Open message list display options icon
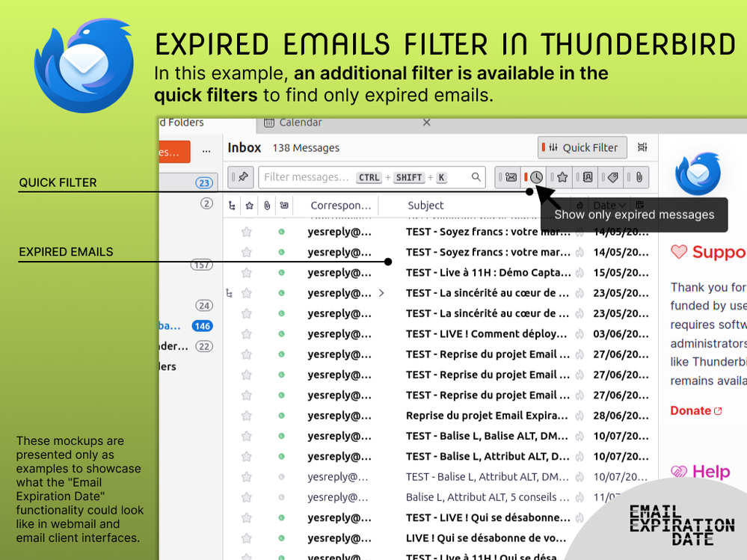Viewport: 747px width, 560px height. tap(642, 147)
